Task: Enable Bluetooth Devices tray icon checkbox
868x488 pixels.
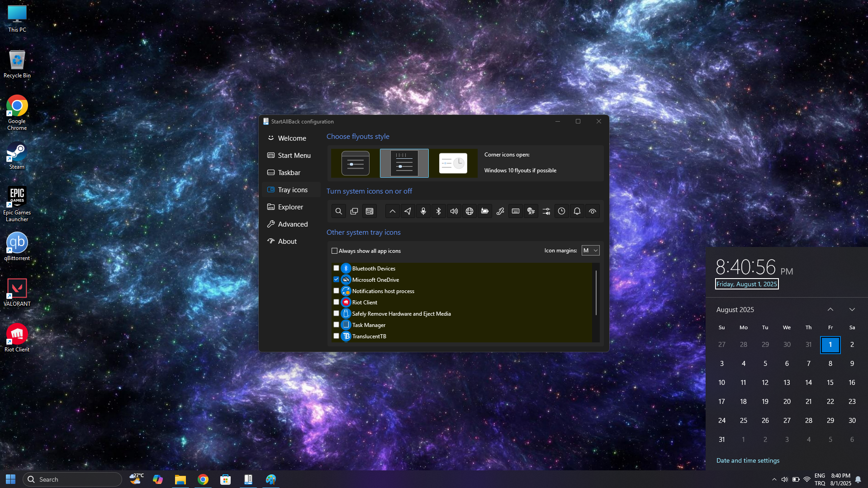Action: point(336,268)
